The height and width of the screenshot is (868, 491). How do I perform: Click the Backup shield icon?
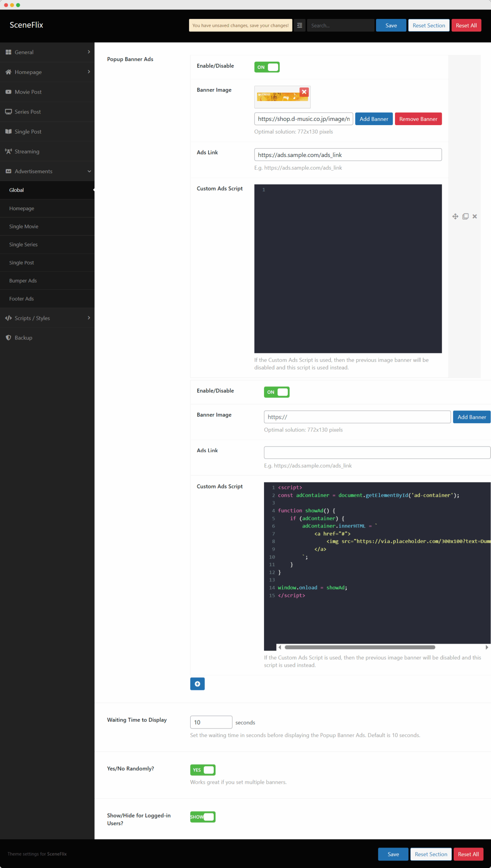8,338
